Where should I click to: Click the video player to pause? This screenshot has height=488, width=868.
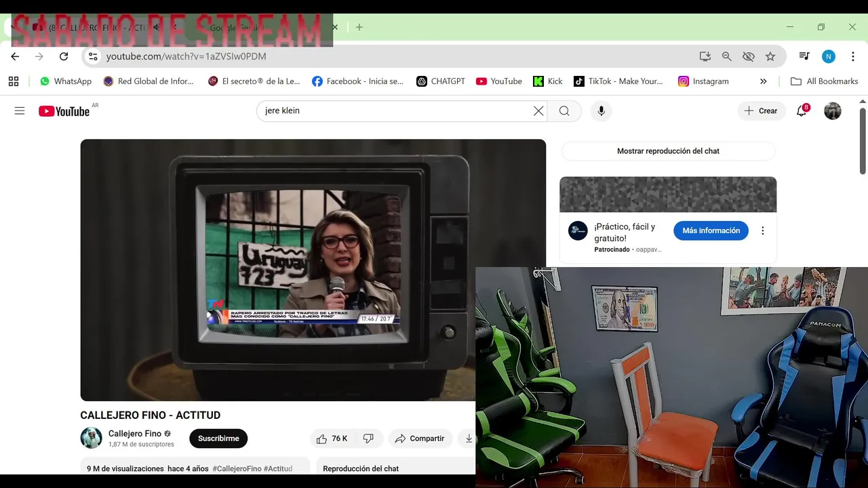pos(313,270)
